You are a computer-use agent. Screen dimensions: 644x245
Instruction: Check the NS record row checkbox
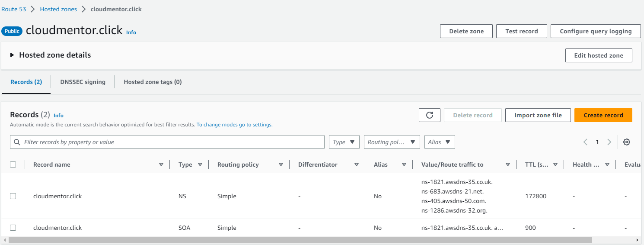click(x=13, y=196)
